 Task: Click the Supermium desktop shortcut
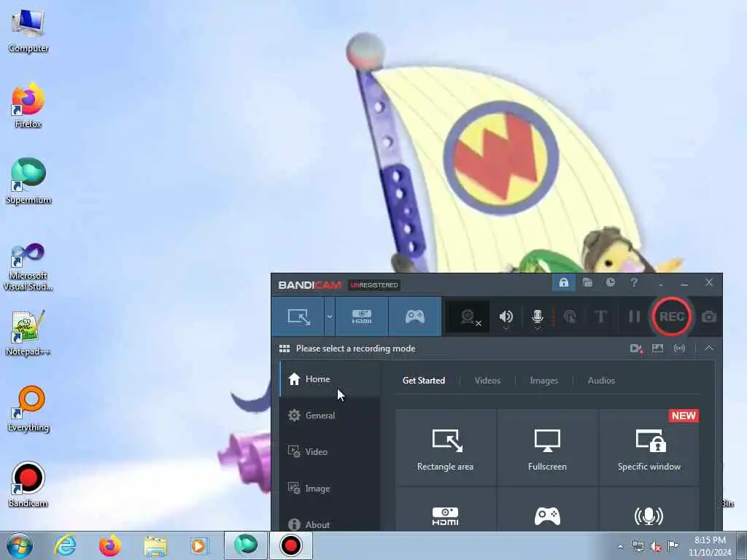pos(28,182)
